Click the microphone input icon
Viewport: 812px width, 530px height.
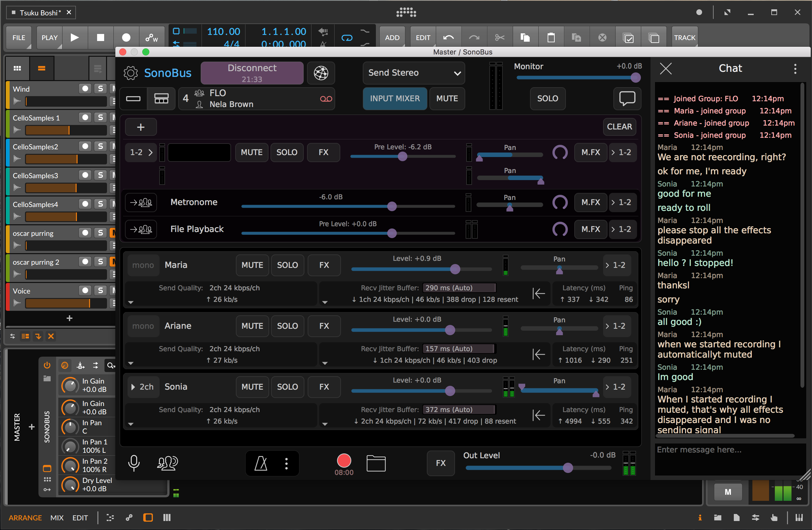point(134,463)
